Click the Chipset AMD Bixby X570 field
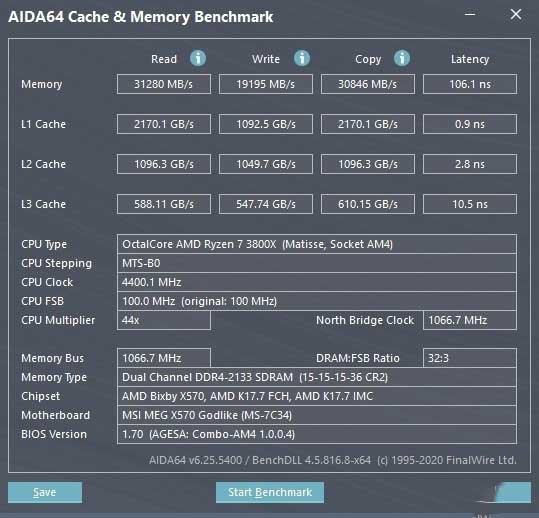The image size is (539, 518). pos(317,396)
